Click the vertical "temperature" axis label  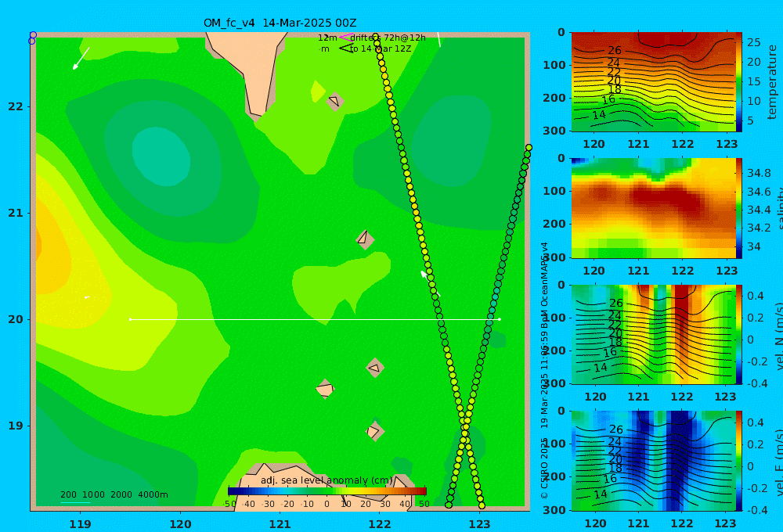point(772,82)
